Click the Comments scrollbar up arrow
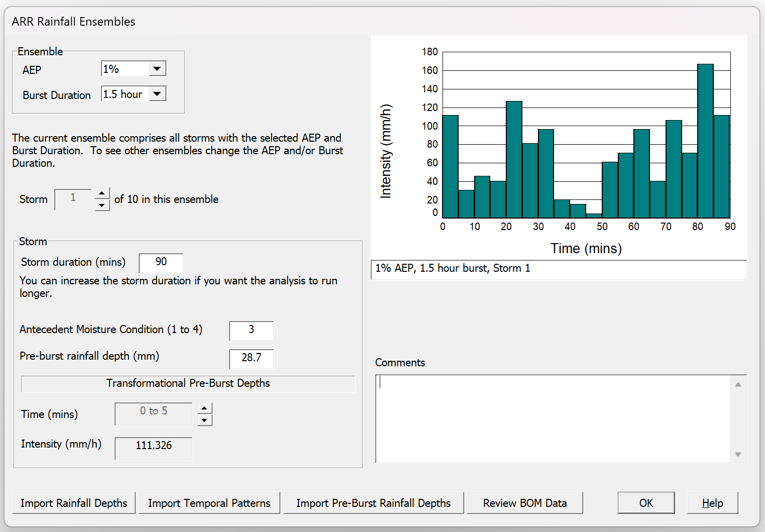This screenshot has height=532, width=765. pos(738,385)
